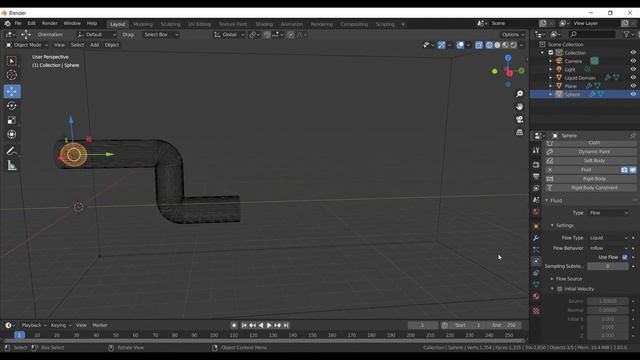640x360 pixels.
Task: Activate the Rotate tool
Action: pyautogui.click(x=11, y=106)
